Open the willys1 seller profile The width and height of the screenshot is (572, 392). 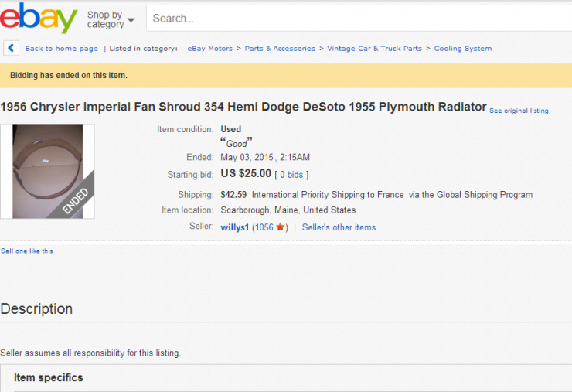pyautogui.click(x=234, y=227)
